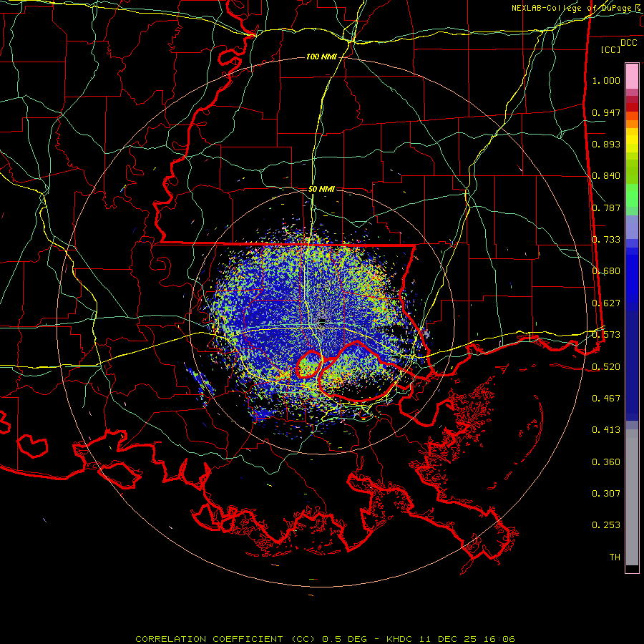This screenshot has height=644, width=644.
Task: Pick the red swatch above 0.947
Action: (x=632, y=107)
